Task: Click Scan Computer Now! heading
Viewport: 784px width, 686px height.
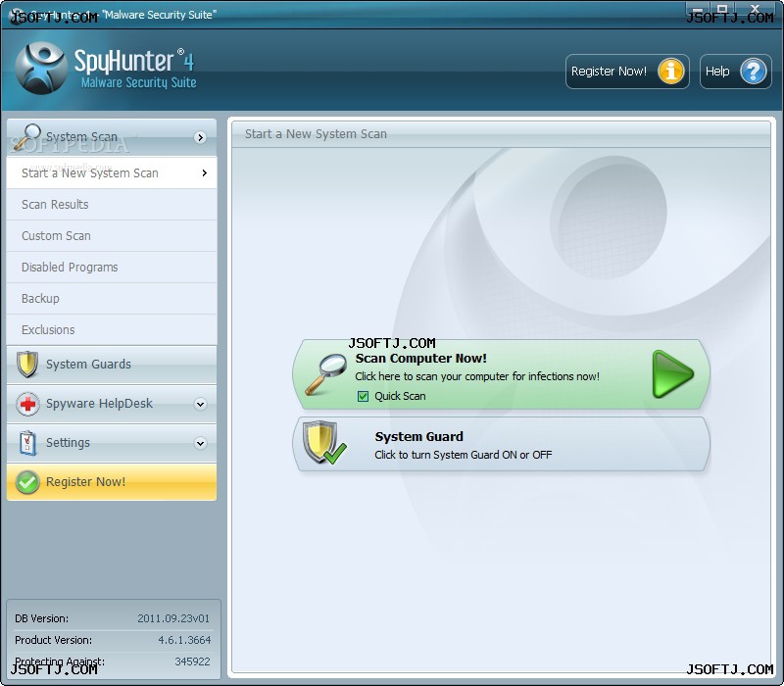Action: tap(421, 359)
